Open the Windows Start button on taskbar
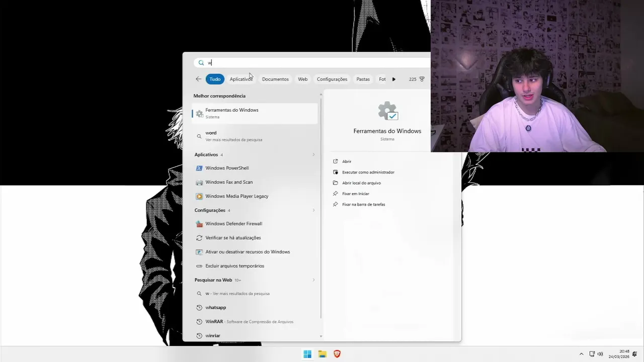Screen dimensions: 644x362 pyautogui.click(x=307, y=354)
